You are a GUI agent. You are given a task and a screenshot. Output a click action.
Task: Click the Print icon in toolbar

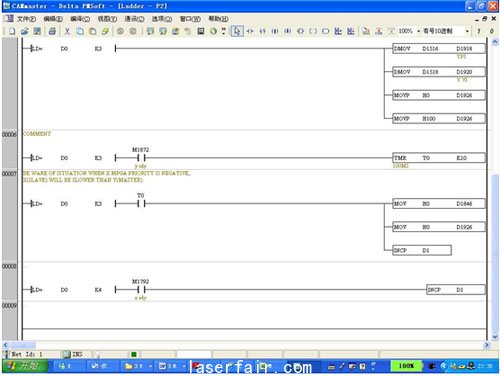(52, 31)
